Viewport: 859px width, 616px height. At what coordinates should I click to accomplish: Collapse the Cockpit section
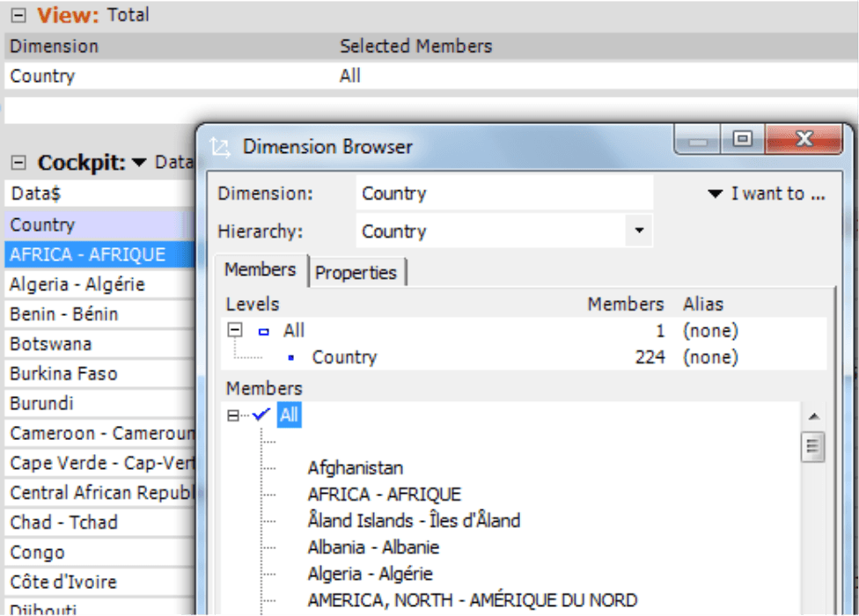coord(18,163)
